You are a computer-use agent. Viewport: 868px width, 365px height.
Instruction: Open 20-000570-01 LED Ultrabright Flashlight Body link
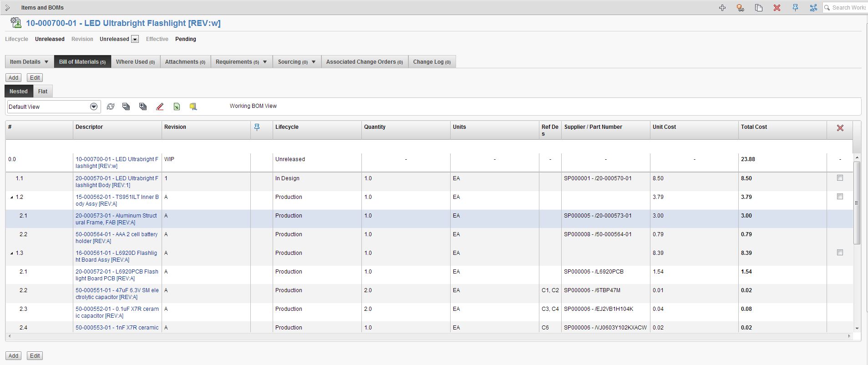117,182
